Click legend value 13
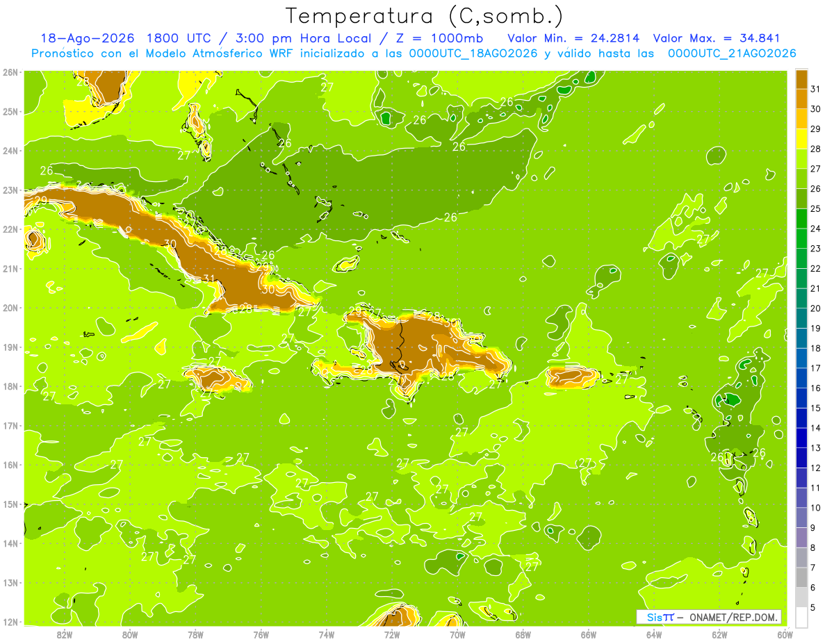Viewport: 834px width, 644px height. 815,447
